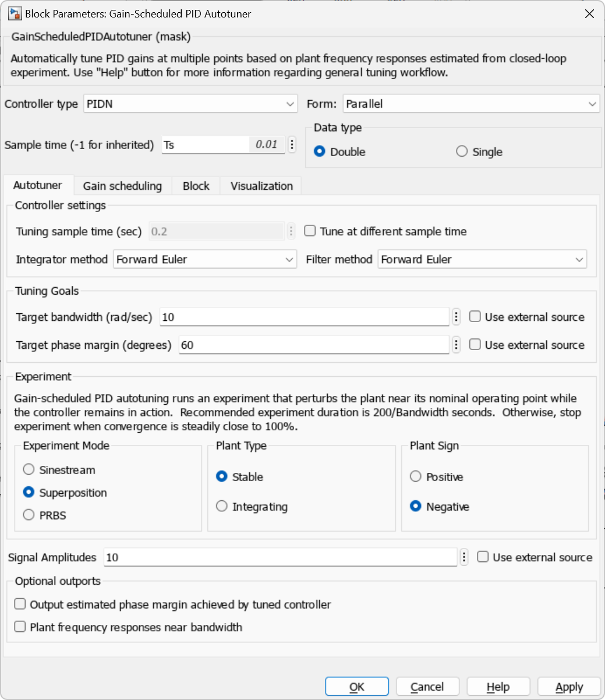The image size is (605, 700).
Task: Open the Controller type dropdown
Action: [x=190, y=104]
